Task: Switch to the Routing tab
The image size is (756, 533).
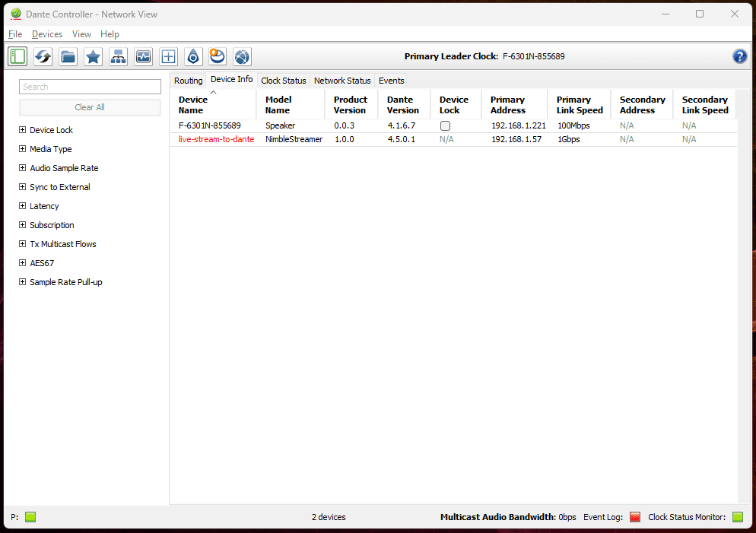Action: (x=188, y=81)
